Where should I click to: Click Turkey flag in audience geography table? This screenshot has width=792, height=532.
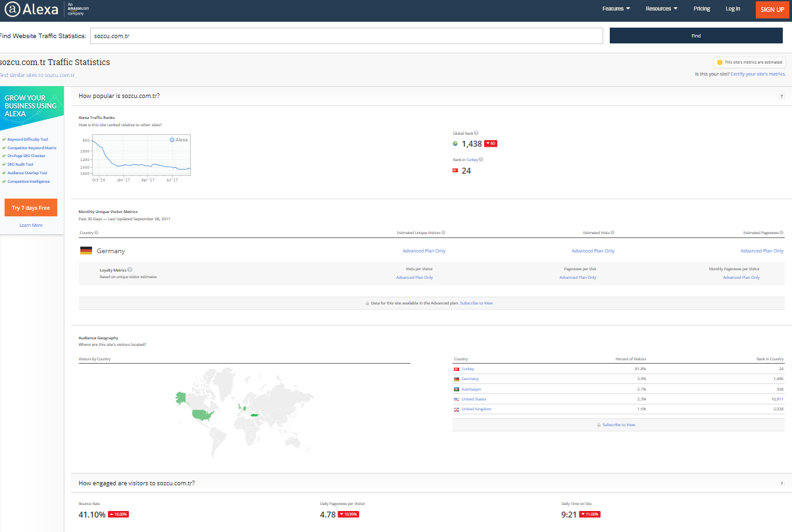point(457,370)
